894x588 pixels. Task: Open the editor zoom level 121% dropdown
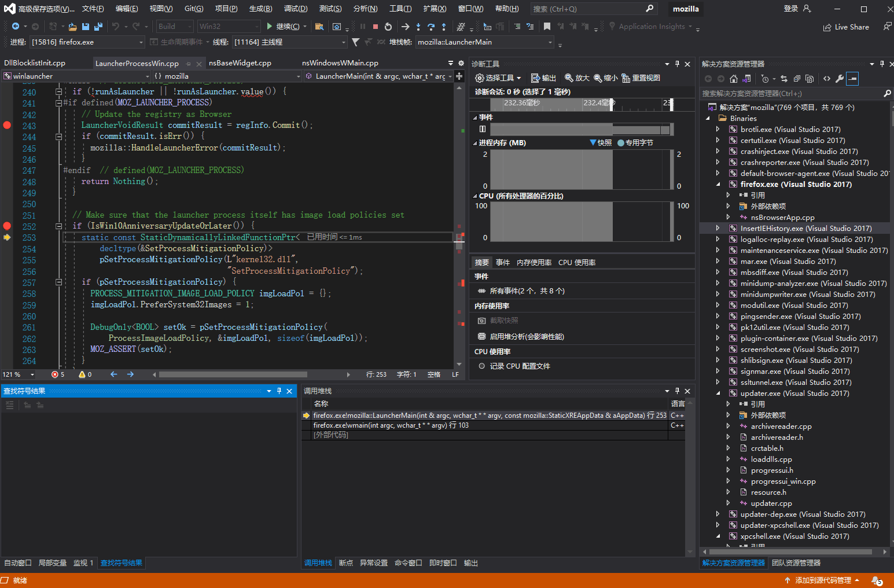coord(19,375)
